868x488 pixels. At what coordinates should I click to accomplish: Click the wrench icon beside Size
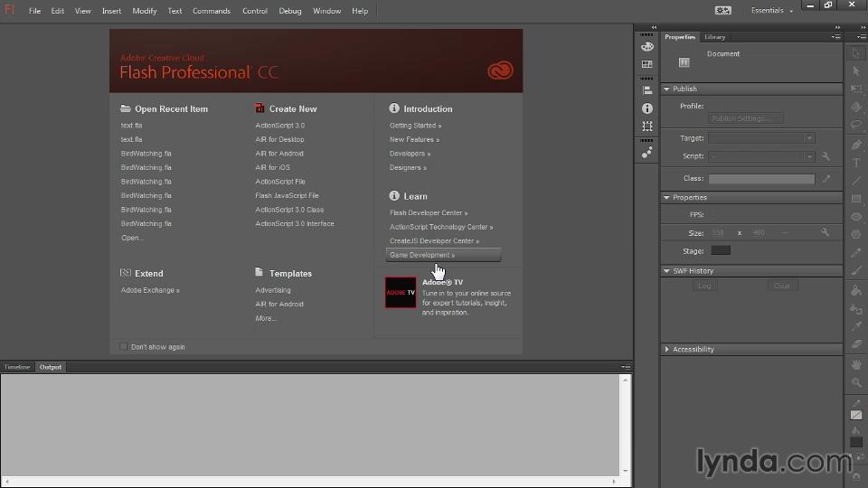(825, 232)
